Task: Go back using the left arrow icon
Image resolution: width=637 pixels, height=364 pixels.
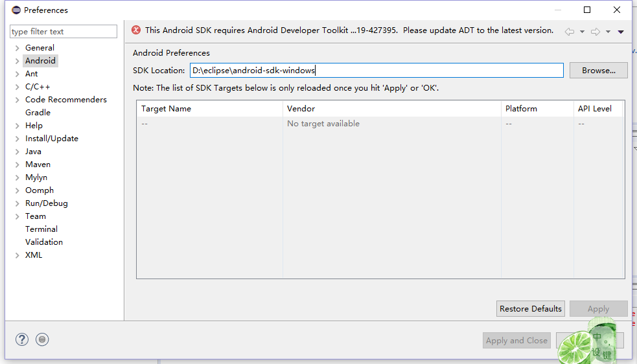Action: point(570,32)
